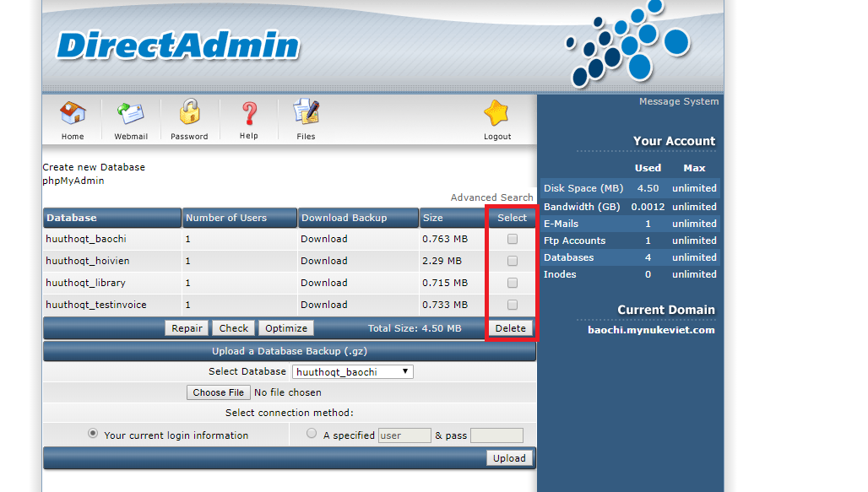Choose 'Your current login information' radio
Image resolution: width=868 pixels, height=492 pixels.
[x=93, y=434]
